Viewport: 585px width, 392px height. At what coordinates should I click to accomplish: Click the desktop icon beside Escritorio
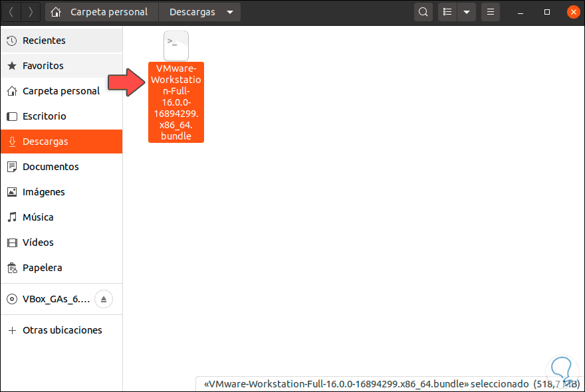(x=12, y=117)
